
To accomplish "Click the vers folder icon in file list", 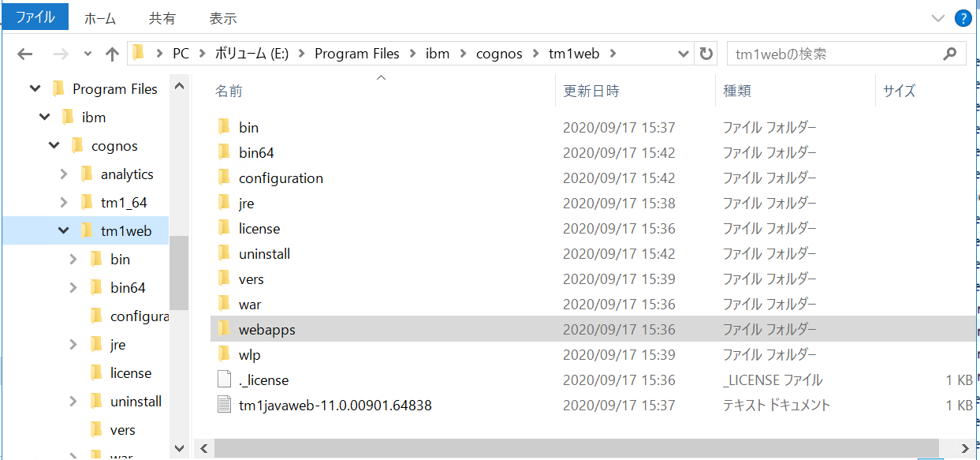I will [225, 279].
